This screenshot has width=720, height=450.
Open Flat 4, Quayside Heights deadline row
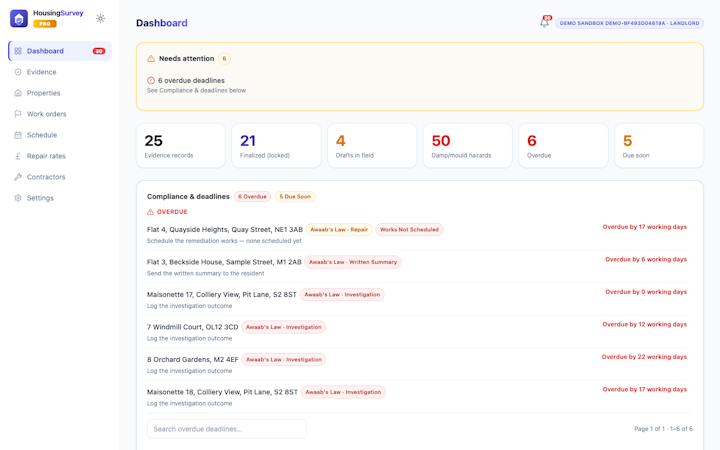click(419, 234)
